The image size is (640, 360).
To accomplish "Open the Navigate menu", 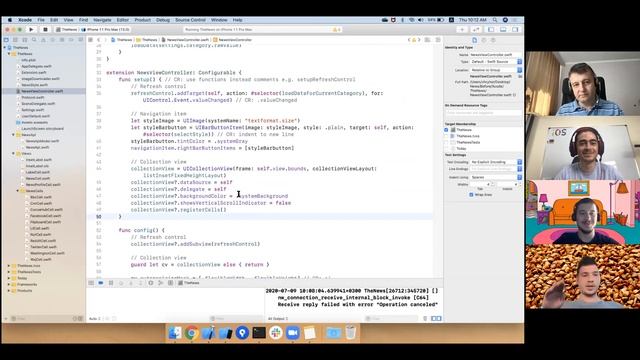I will pyautogui.click(x=102, y=20).
